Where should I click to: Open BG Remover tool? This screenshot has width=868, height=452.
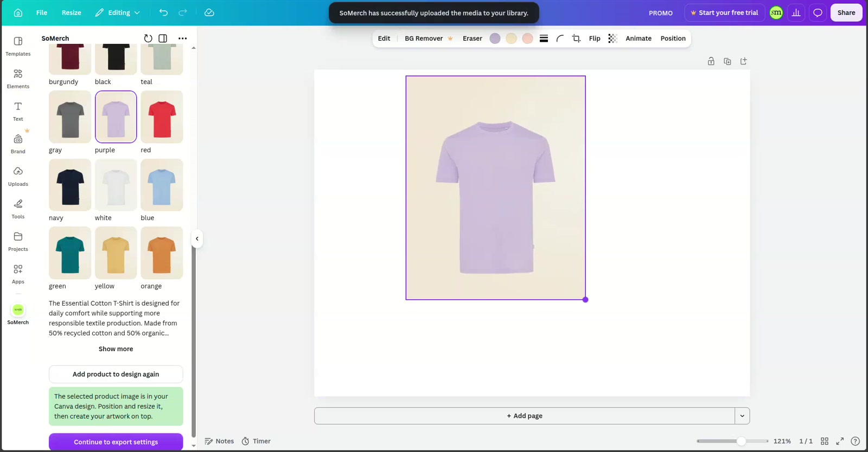pyautogui.click(x=429, y=38)
